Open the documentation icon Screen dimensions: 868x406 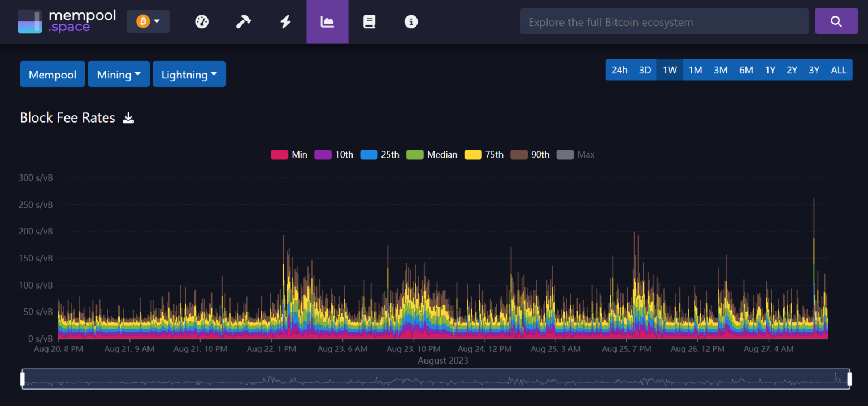[369, 21]
